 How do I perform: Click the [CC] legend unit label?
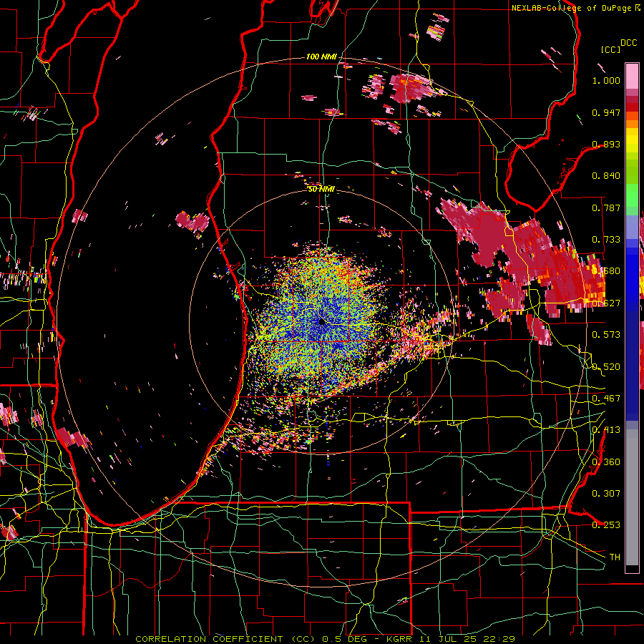610,49
